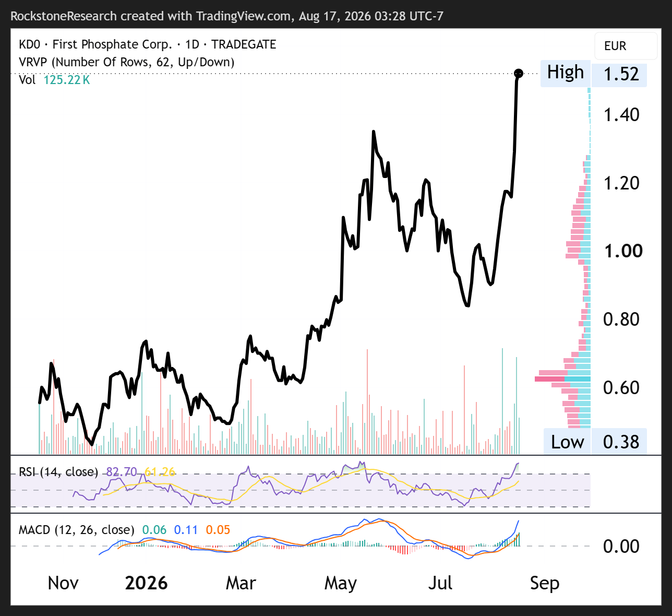Click the KD0 First Phosphate Corp. title

click(x=148, y=44)
